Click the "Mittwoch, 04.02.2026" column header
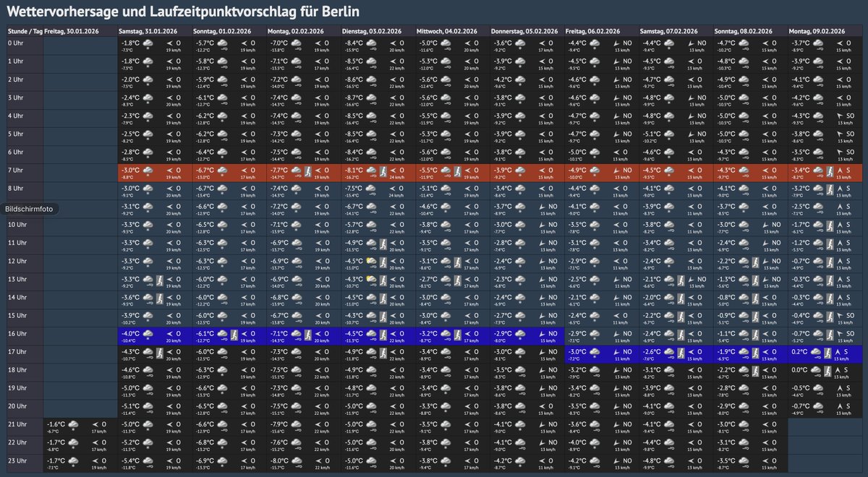 tap(446, 32)
